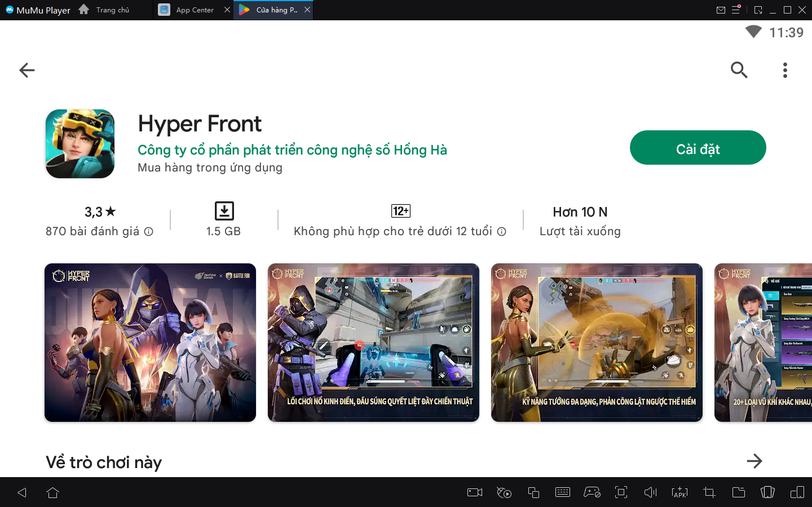The width and height of the screenshot is (812, 507).
Task: Open the screenshot captioned LỐI CHƠI NỔ KINH ĐIỂN
Action: (373, 342)
